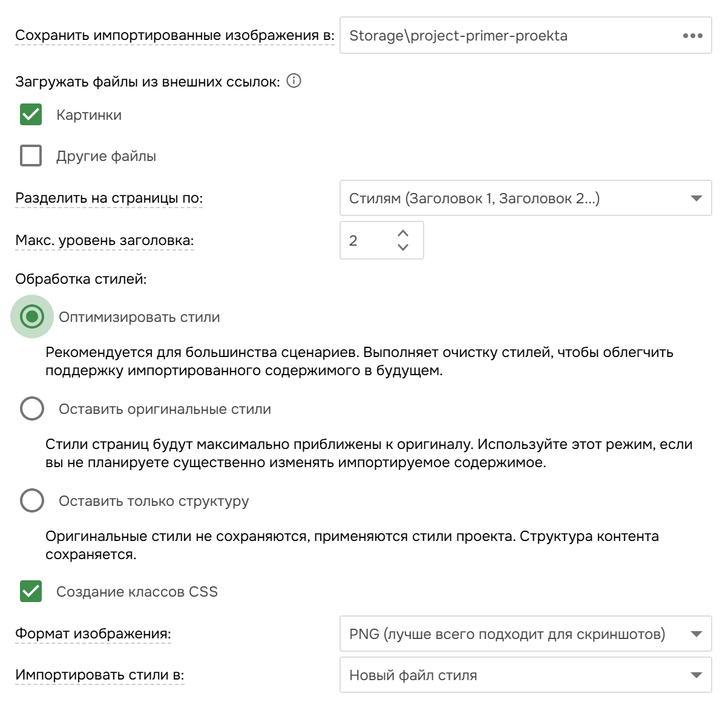This screenshot has width=728, height=711.
Task: Open the ellipsis button beside the storage path
Action: [x=694, y=36]
